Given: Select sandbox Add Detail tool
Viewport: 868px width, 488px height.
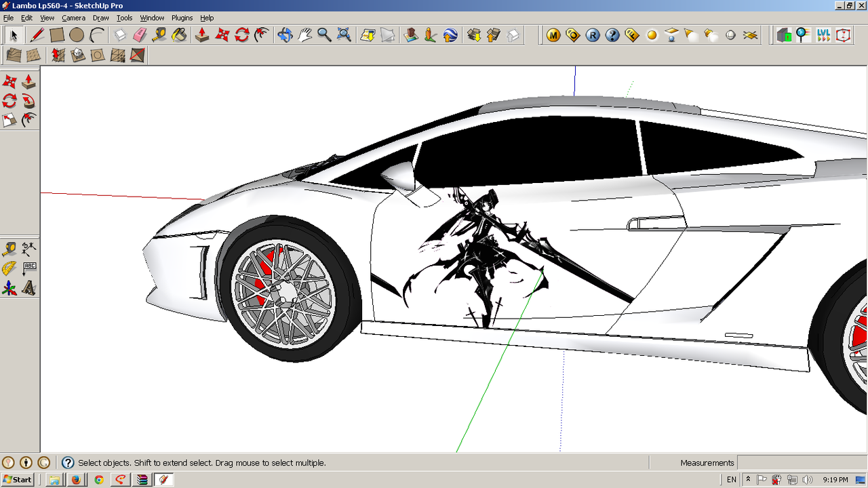Looking at the screenshot, I should (118, 55).
